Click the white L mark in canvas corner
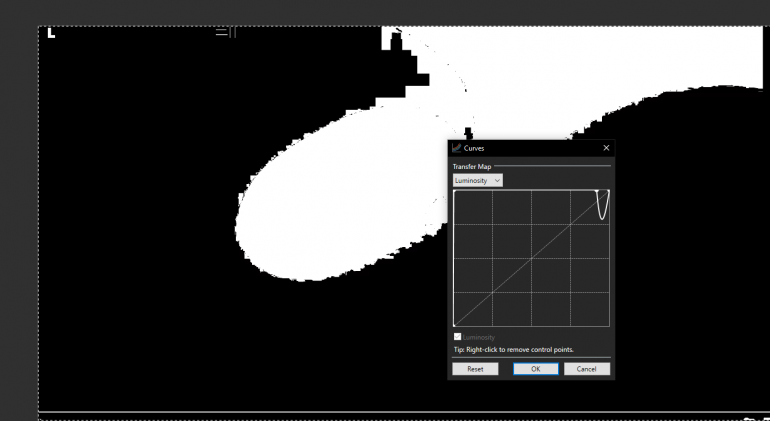Screen dimensions: 770x421 [51, 33]
